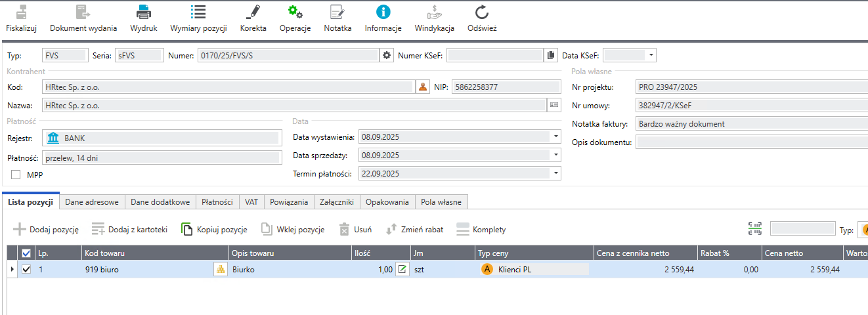Expand the Data KSeF dropdown

pyautogui.click(x=651, y=55)
